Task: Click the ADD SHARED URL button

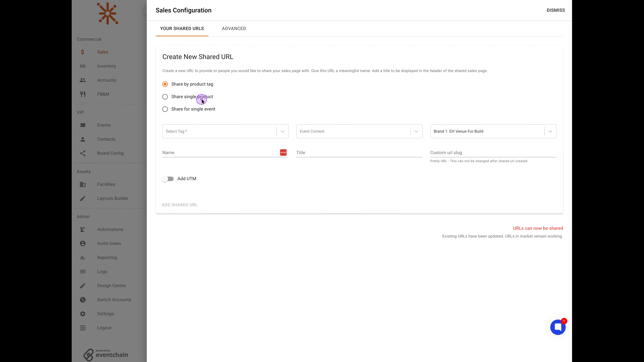Action: 179,205
